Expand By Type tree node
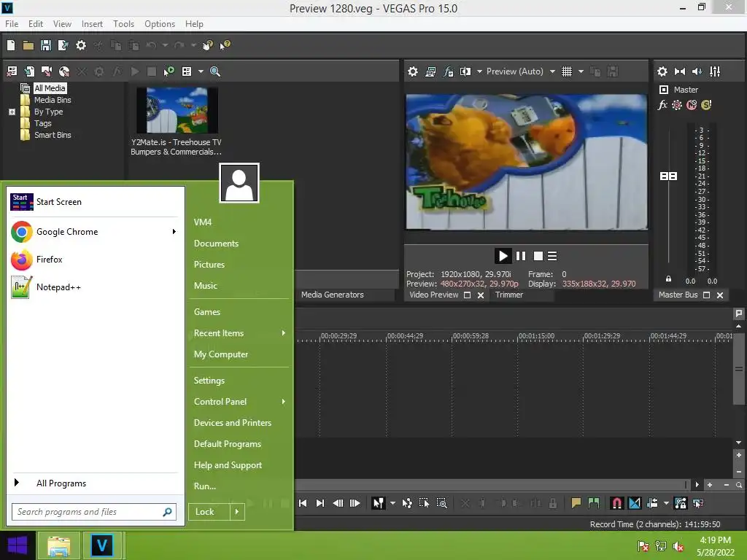The image size is (747, 560). (12, 112)
